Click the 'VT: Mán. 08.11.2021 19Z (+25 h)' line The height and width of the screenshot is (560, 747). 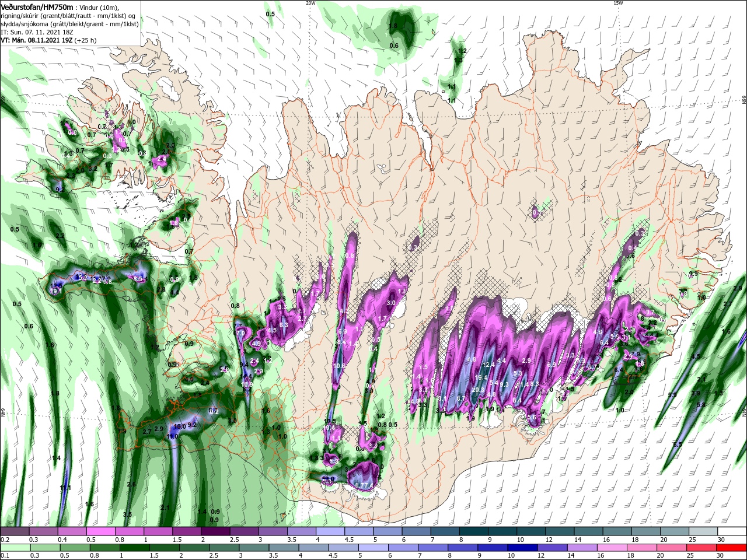(48, 40)
